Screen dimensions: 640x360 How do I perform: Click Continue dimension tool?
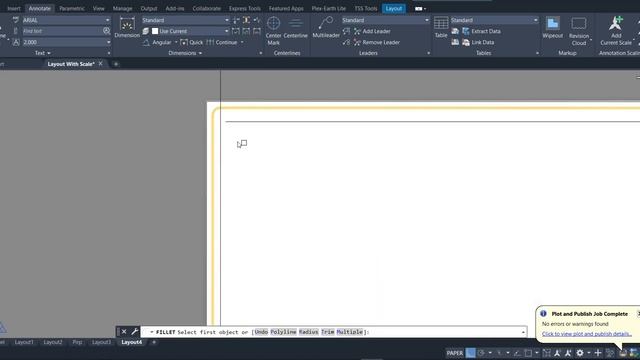[222, 42]
